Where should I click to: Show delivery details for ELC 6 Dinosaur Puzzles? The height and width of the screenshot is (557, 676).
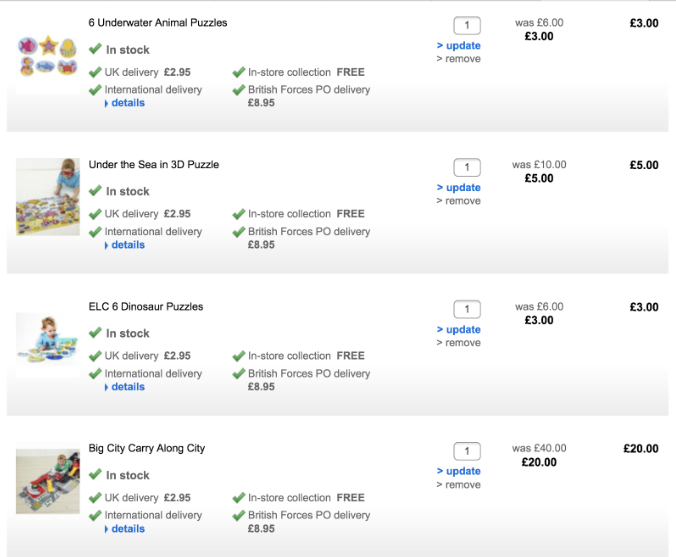(x=127, y=387)
